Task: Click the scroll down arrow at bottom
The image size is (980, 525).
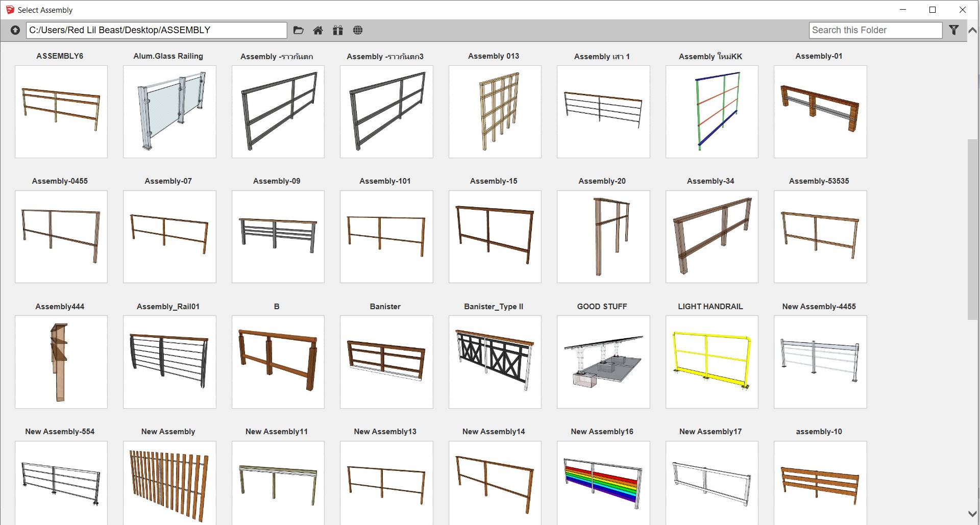Action: pos(973,514)
